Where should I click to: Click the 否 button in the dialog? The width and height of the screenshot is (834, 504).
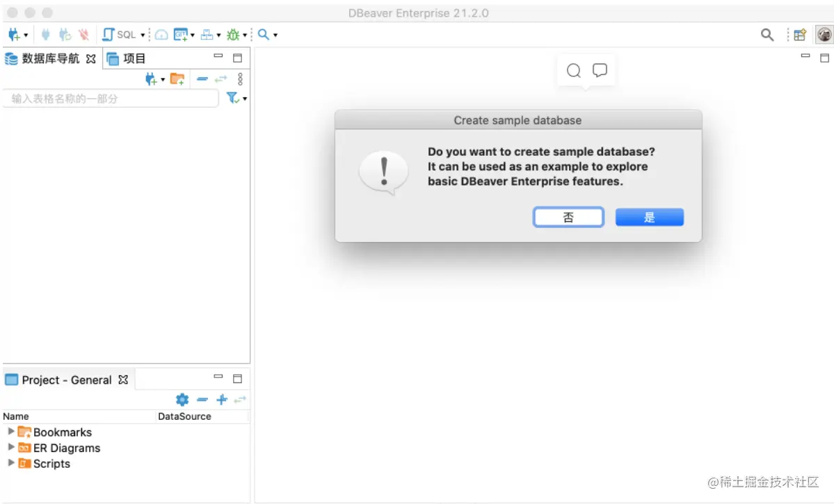click(x=568, y=217)
